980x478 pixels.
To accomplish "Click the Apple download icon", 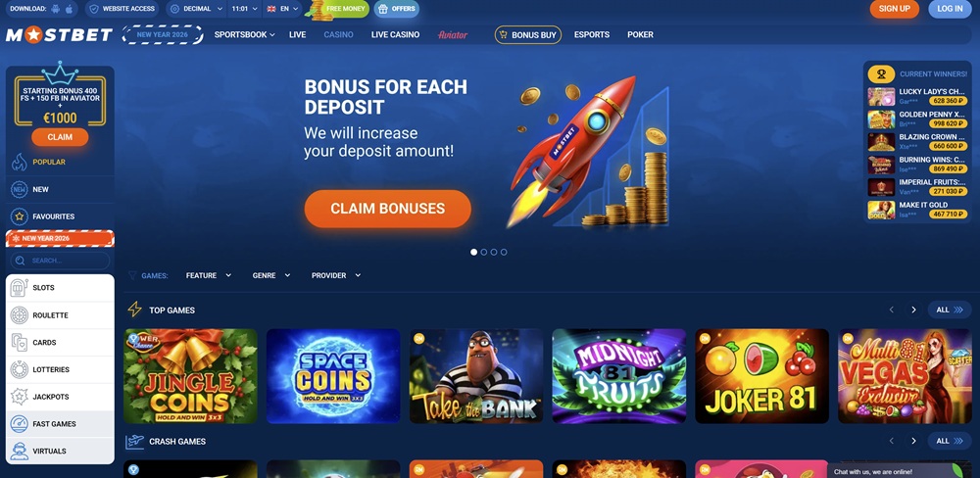I will coord(70,9).
